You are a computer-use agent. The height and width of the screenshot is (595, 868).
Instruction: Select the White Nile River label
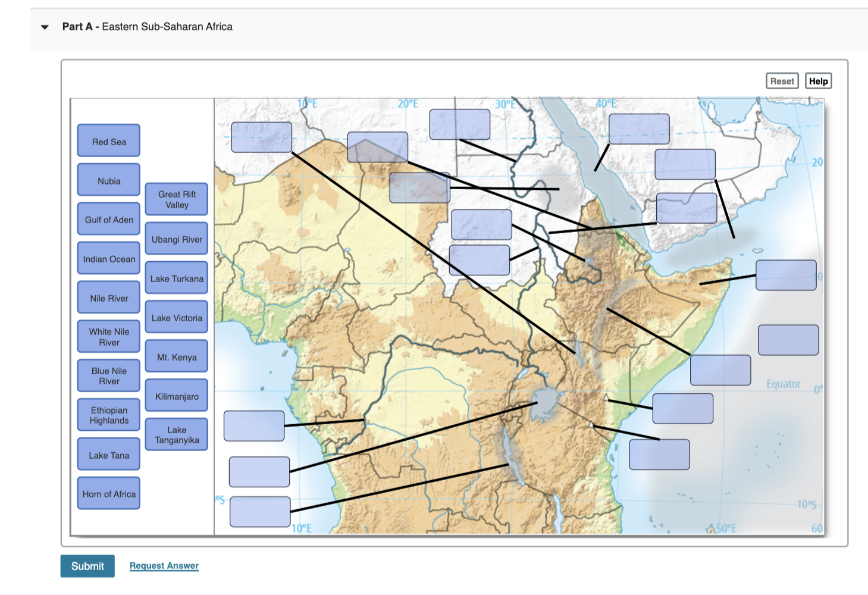pos(108,336)
